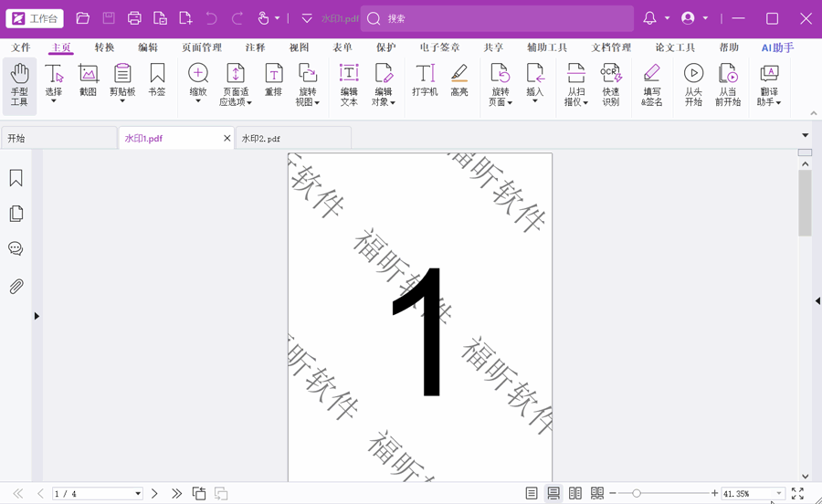Image resolution: width=822 pixels, height=504 pixels.
Task: Open the 编辑文本 edit text tool
Action: point(349,85)
